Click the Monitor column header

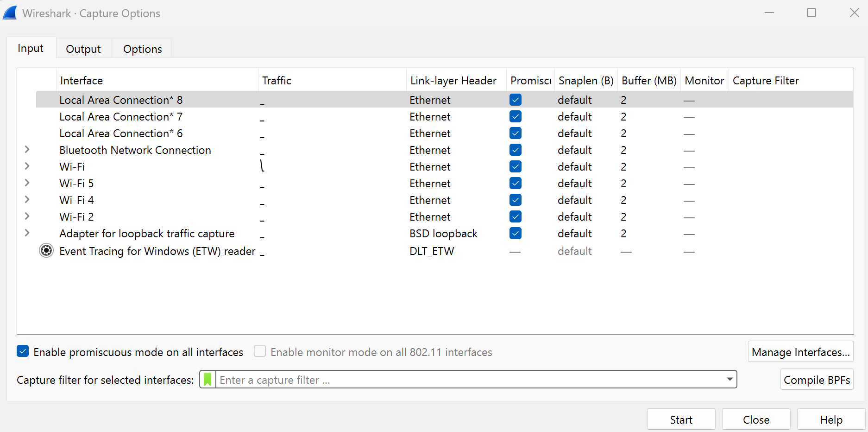pos(704,80)
